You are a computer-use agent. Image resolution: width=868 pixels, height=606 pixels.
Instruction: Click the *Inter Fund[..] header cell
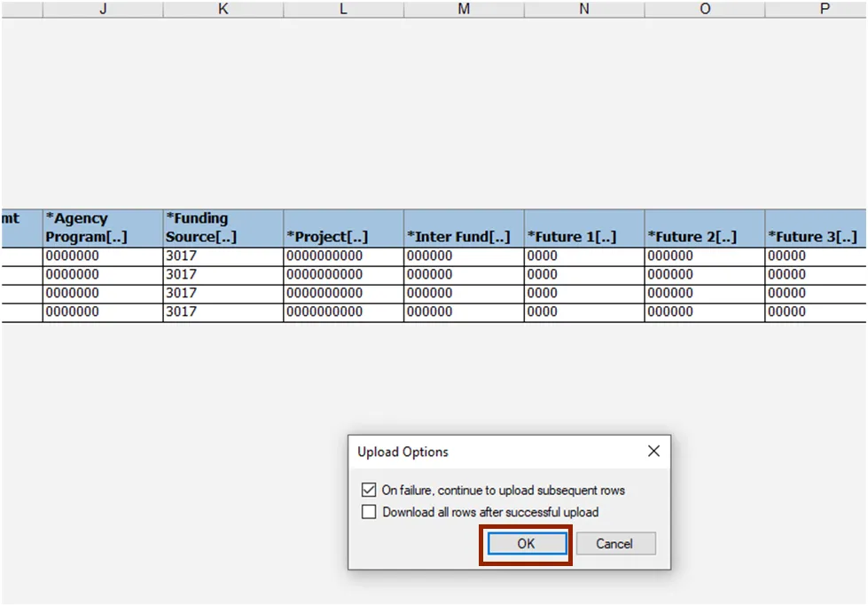click(x=464, y=228)
